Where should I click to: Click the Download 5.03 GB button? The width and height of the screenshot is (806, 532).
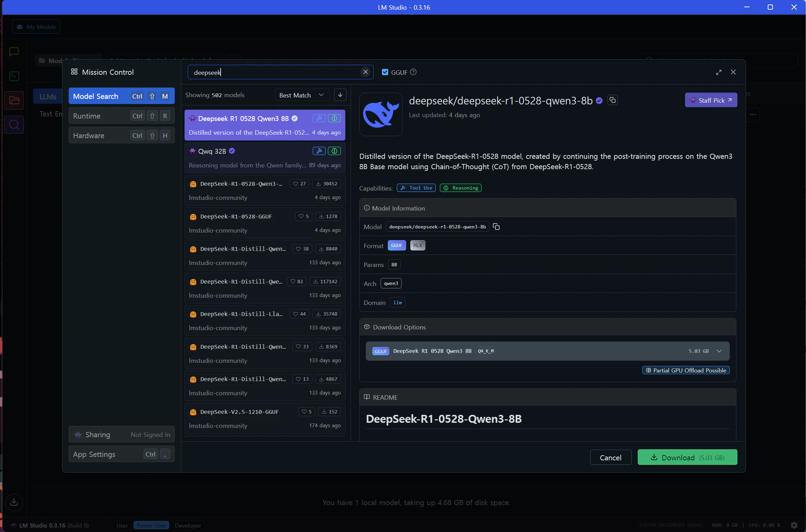point(687,457)
